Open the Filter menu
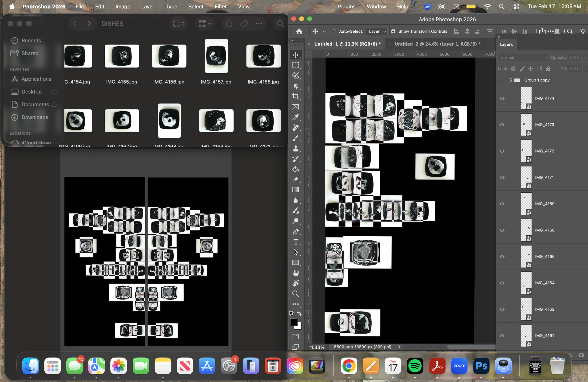Screen dimensions: 588x382 click(220, 7)
